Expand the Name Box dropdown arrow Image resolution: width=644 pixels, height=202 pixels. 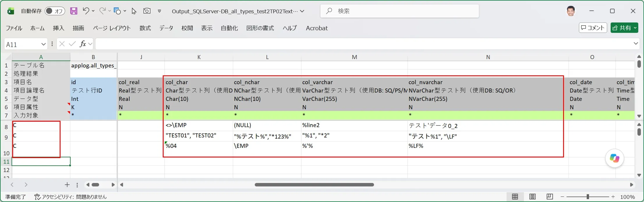[x=43, y=44]
